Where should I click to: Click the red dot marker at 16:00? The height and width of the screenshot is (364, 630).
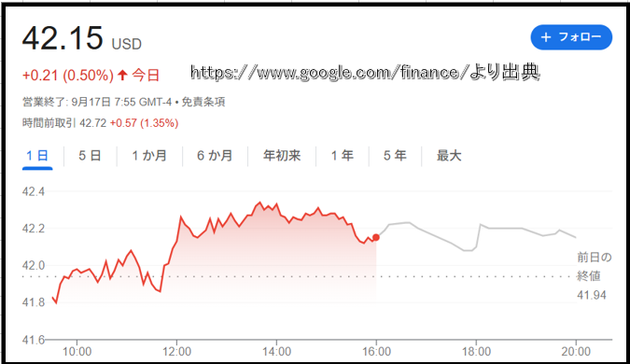coord(376,237)
